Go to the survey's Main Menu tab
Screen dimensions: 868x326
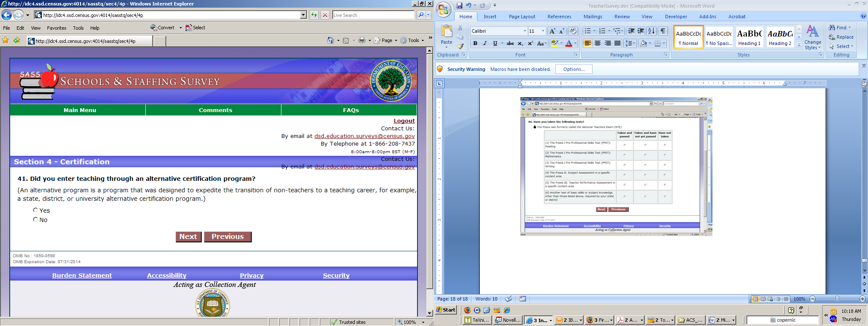80,110
